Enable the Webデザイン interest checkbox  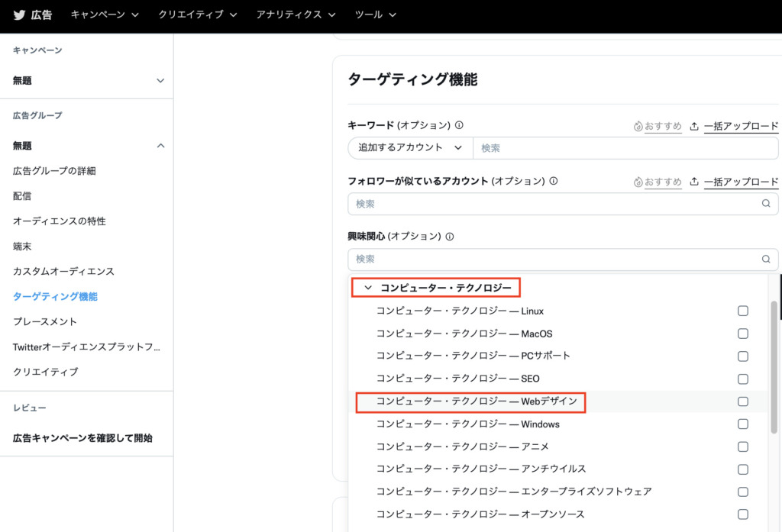point(742,401)
